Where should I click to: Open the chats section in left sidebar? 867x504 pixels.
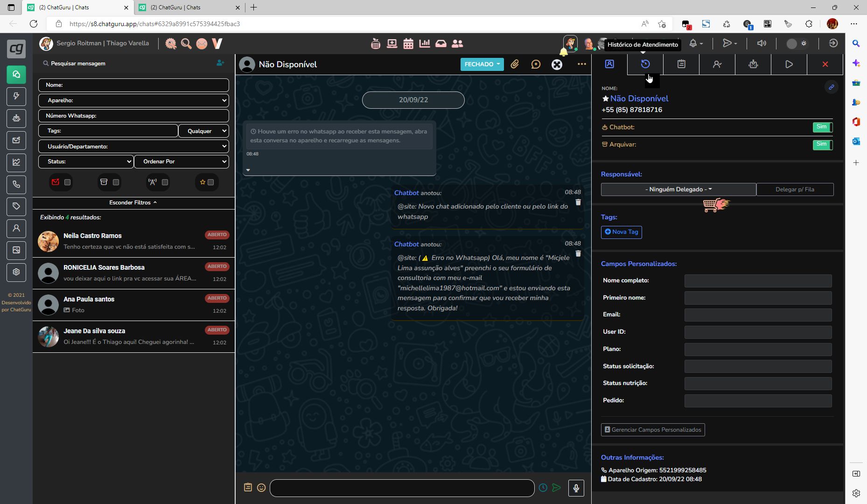[x=16, y=75]
